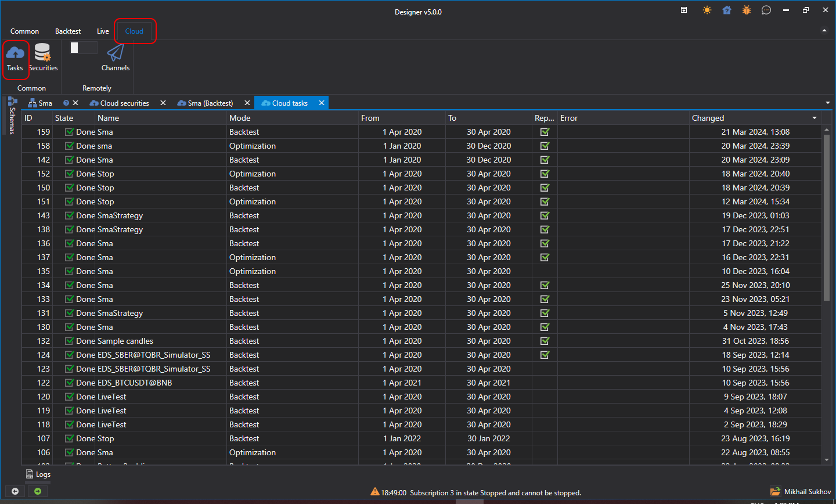Open the Logs panel
Image resolution: width=836 pixels, height=504 pixels.
(38, 474)
